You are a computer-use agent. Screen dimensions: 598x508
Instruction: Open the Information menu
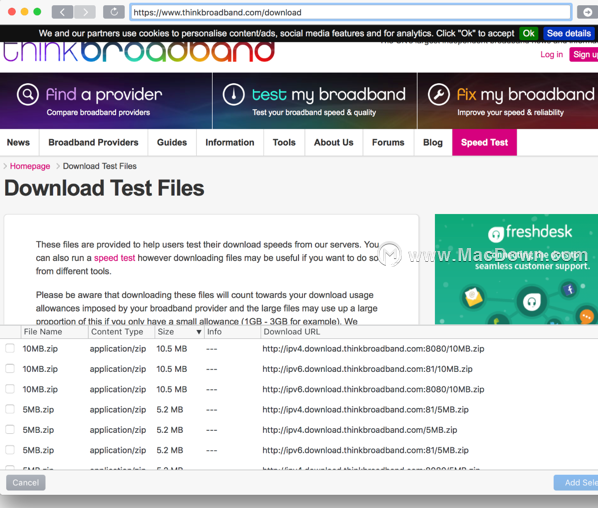pyautogui.click(x=230, y=142)
